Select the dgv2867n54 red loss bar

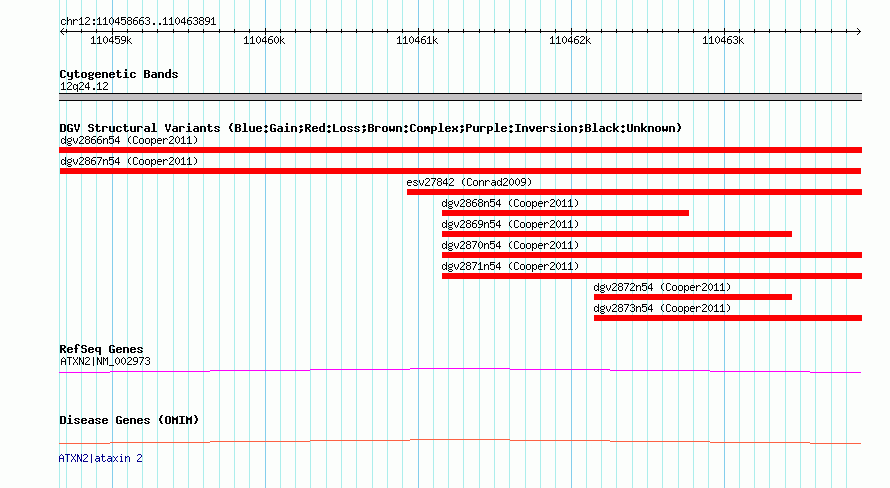pos(460,171)
